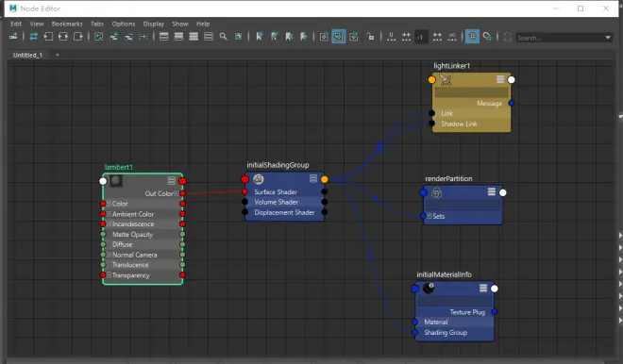Expand Out Color attribute on lambert1
The height and width of the screenshot is (364, 623).
pos(176,193)
